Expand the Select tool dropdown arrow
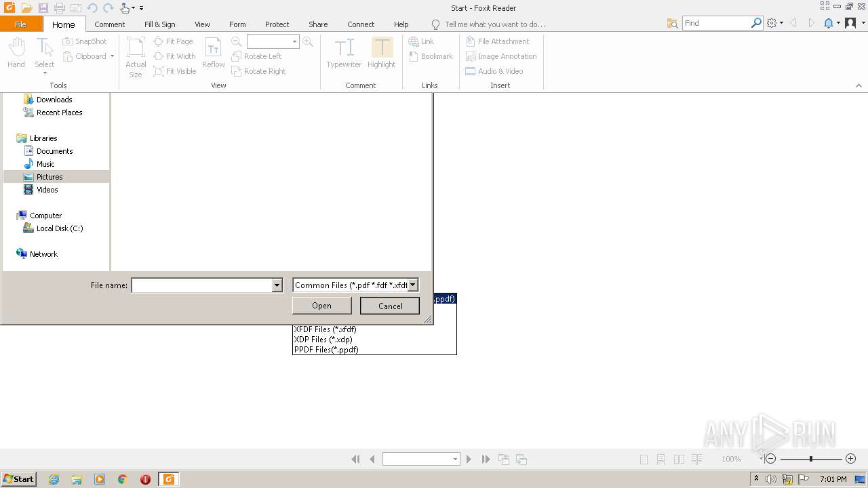 45,73
